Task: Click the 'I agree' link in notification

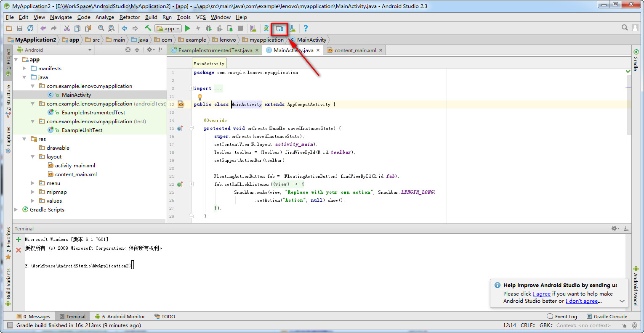Action: click(542, 294)
